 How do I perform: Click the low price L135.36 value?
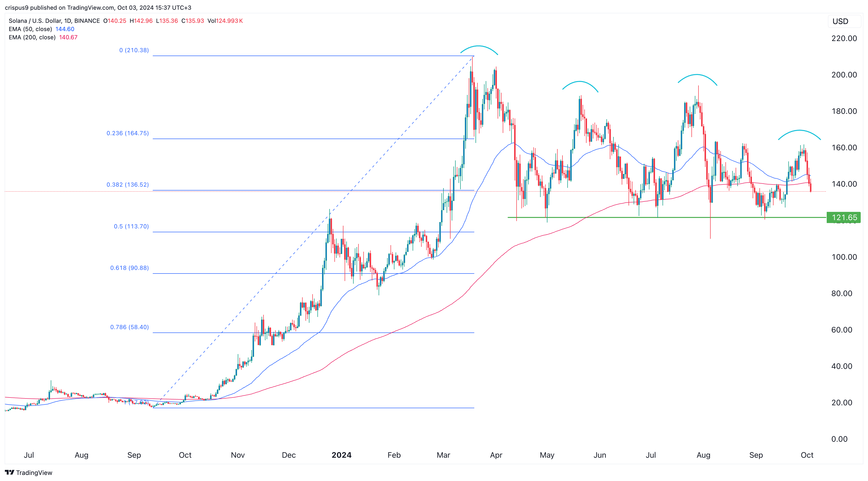click(x=167, y=21)
